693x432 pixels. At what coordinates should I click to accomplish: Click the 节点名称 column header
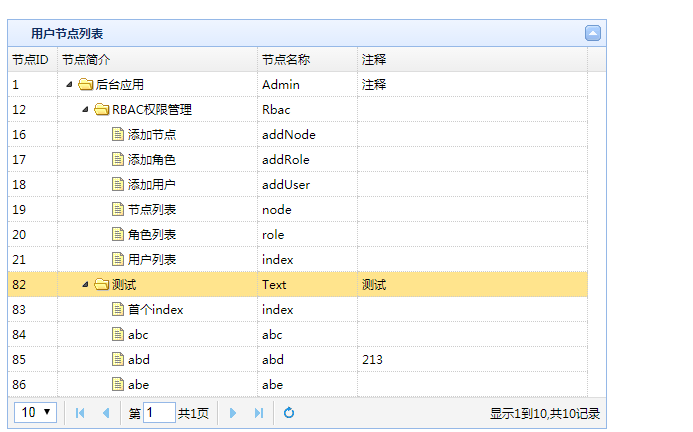285,60
